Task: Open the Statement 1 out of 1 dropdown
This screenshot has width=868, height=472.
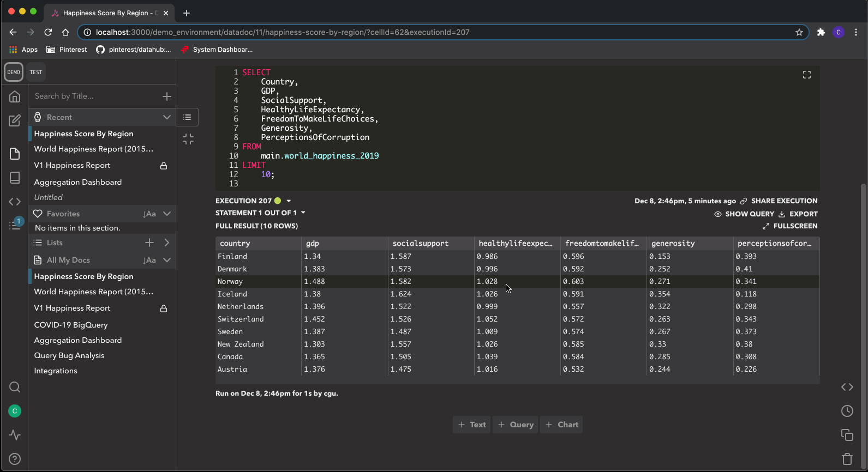Action: pyautogui.click(x=303, y=213)
